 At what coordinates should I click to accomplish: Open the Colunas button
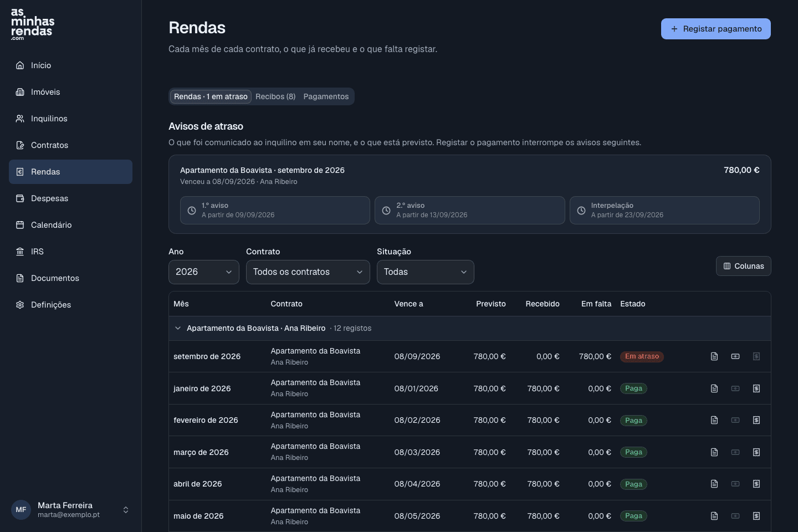coord(744,266)
